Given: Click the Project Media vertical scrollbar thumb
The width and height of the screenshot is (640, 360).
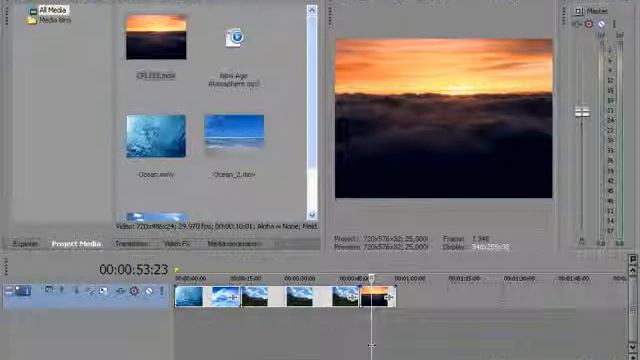Looking at the screenshot, I should 312,92.
